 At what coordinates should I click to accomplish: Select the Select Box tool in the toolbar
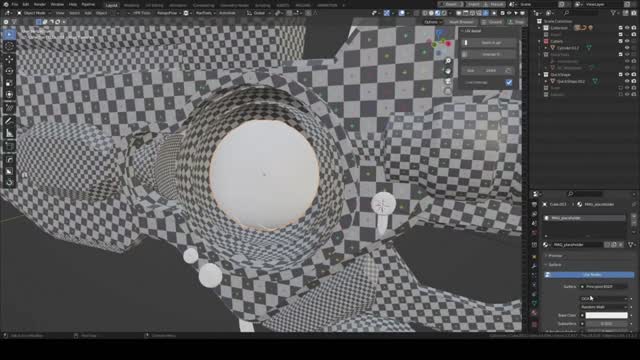click(9, 34)
